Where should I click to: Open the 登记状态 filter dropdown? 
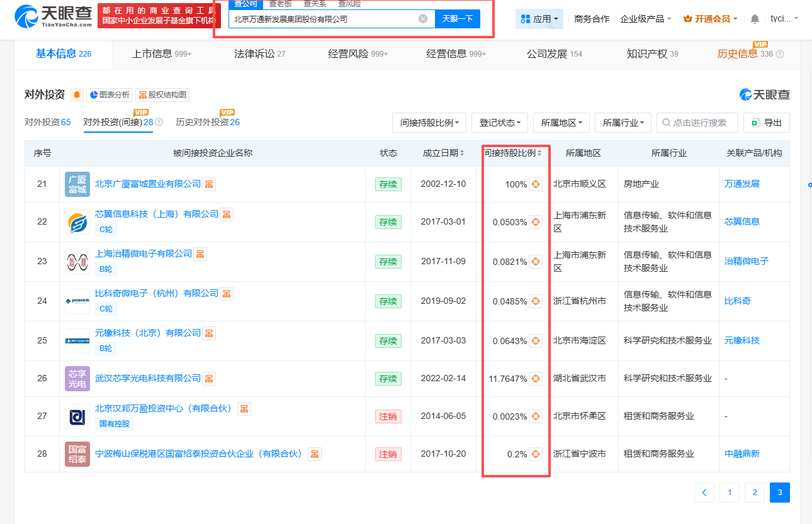[x=500, y=123]
